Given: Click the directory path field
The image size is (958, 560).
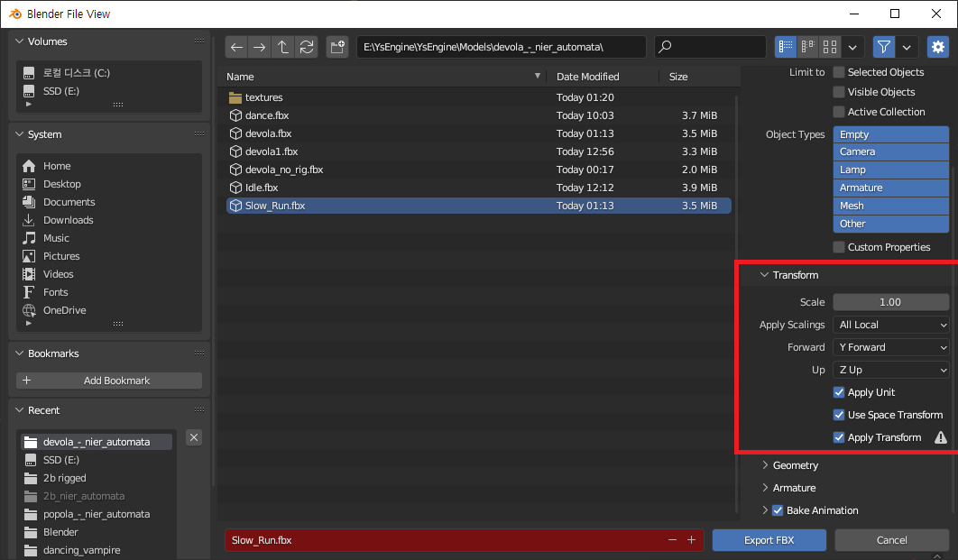Looking at the screenshot, I should point(501,47).
